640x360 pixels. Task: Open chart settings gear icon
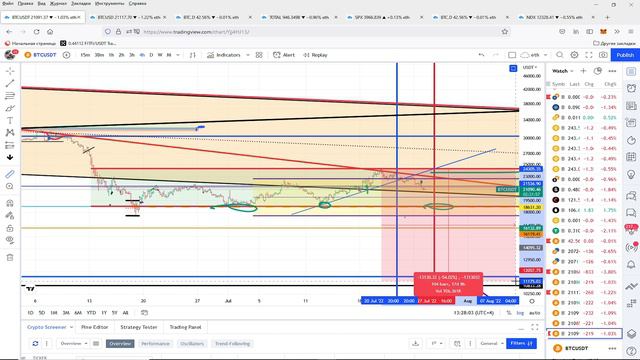(574, 55)
